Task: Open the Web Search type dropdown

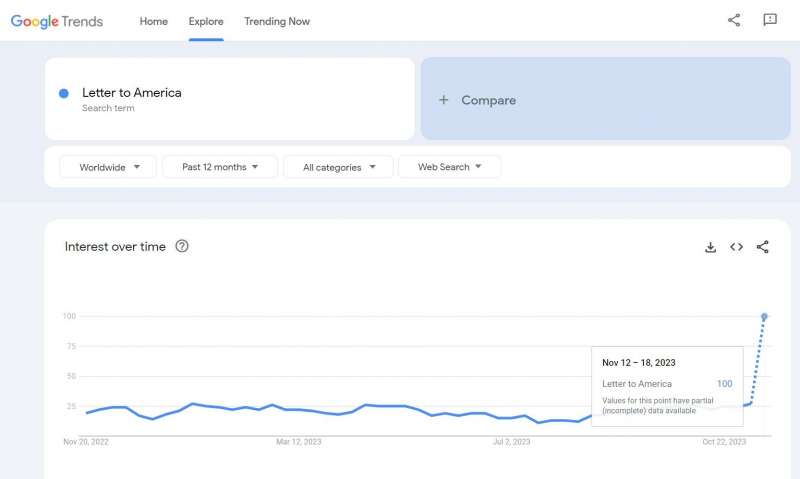Action: click(x=449, y=167)
